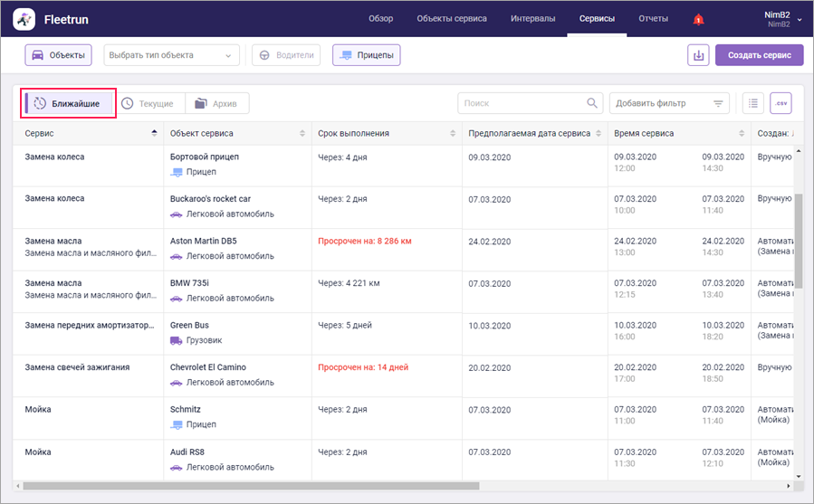Switch to the Отчеты tab
This screenshot has height=504, width=814.
[653, 19]
